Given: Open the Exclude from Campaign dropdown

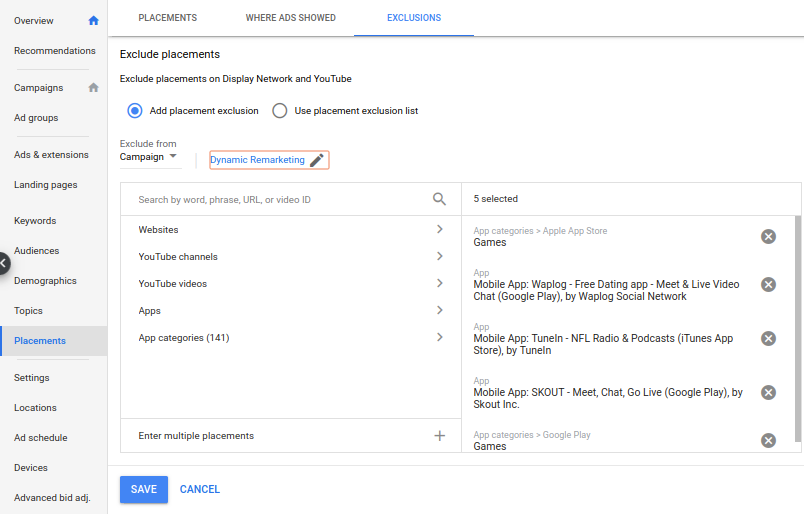Looking at the screenshot, I should point(149,157).
